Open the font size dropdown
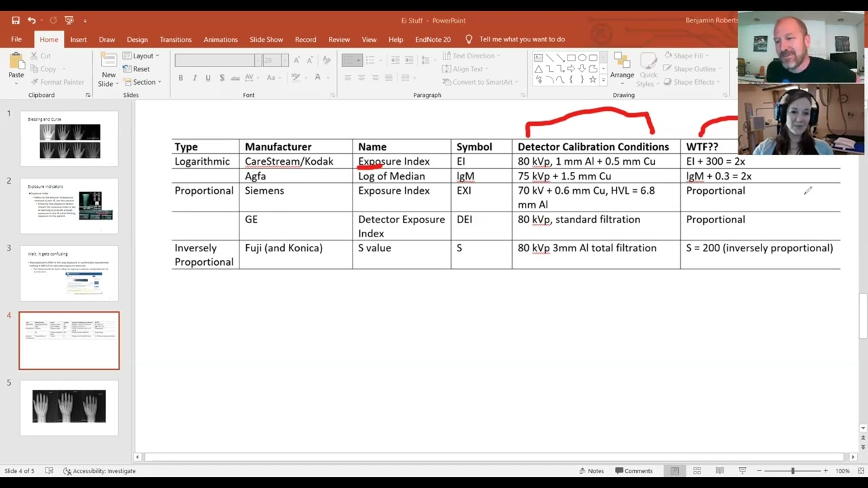Viewport: 868px width, 488px height. tap(285, 60)
